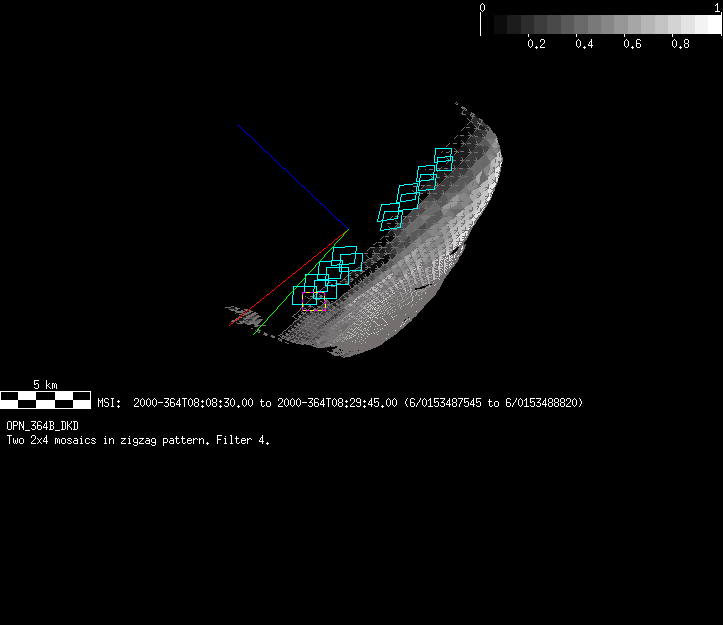Screen dimensions: 723x625
Task: Click the spacecraft clock range in parentheses
Action: pyautogui.click(x=494, y=403)
